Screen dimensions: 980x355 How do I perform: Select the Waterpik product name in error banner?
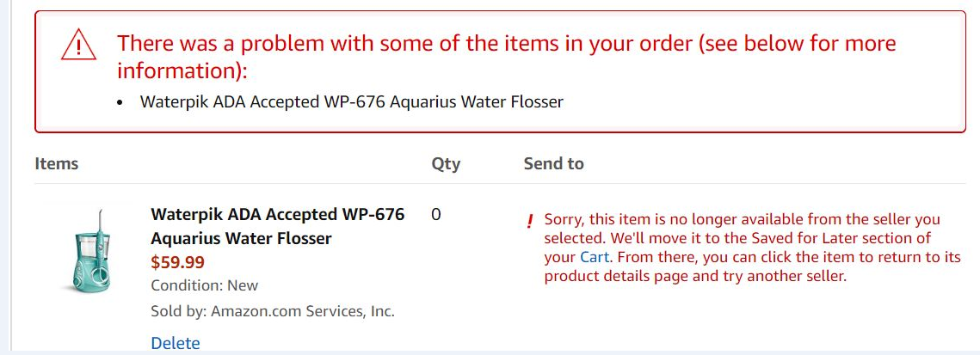pos(351,102)
